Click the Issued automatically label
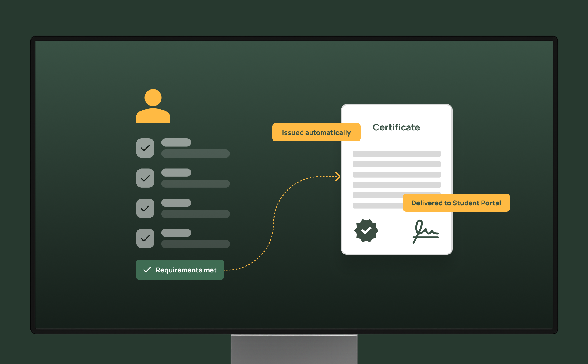 (316, 132)
